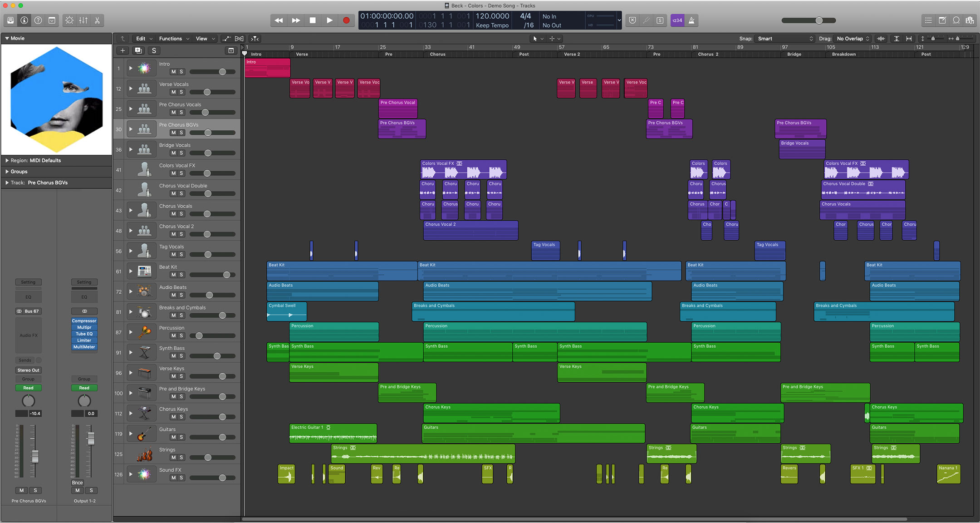
Task: Click the red Record button
Action: [x=346, y=20]
